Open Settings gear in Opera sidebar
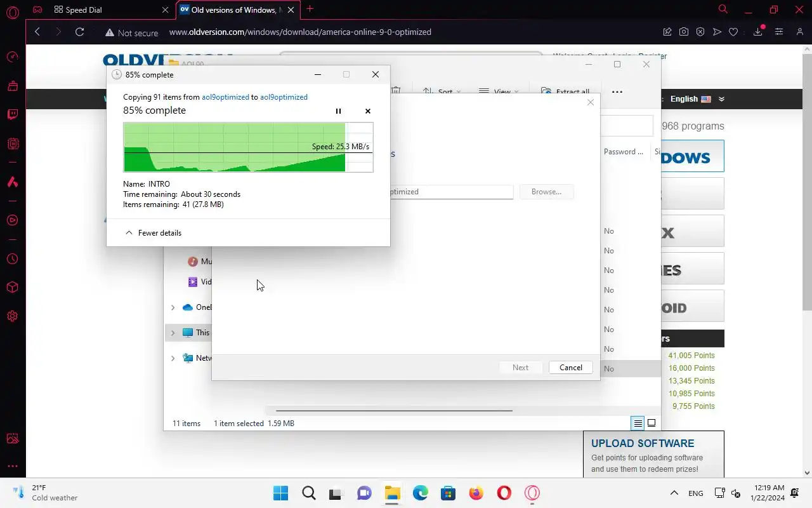The width and height of the screenshot is (812, 508). (x=13, y=316)
